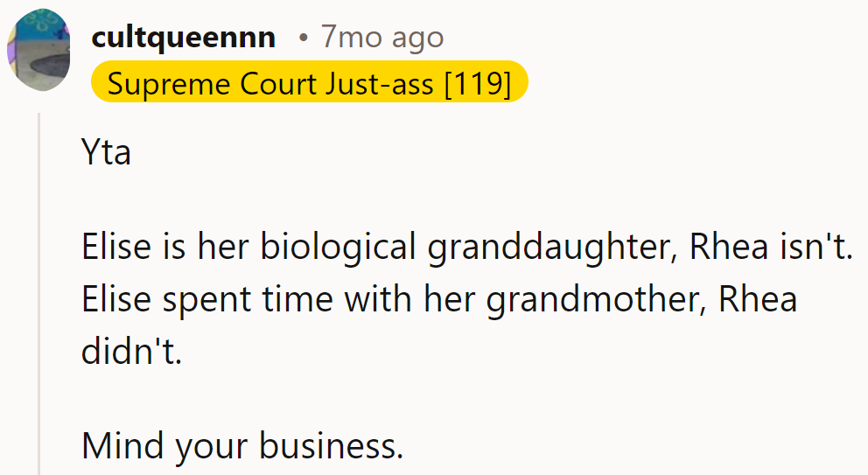Screen dimensions: 868x475
Task: Click the yellow Supreme Court Just-ass flair
Action: (309, 85)
